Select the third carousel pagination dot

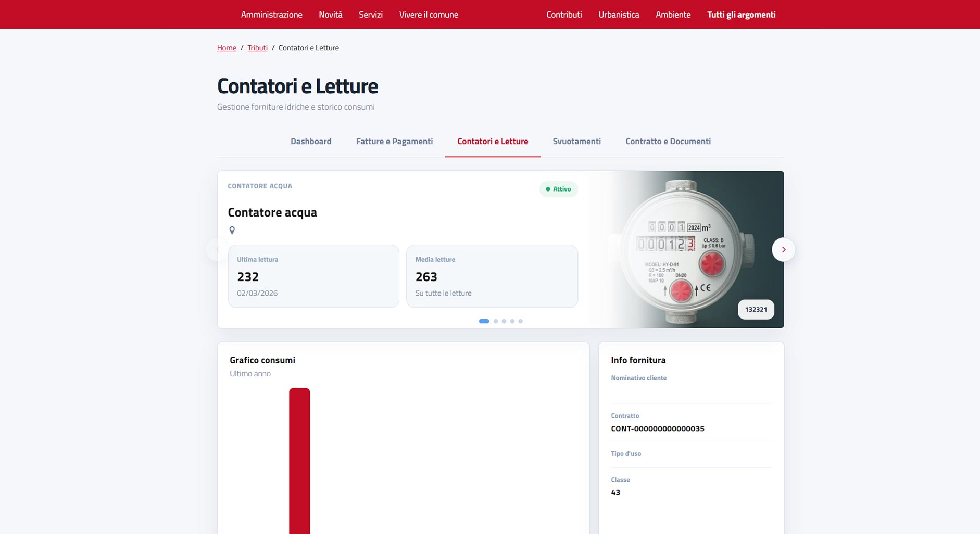504,321
